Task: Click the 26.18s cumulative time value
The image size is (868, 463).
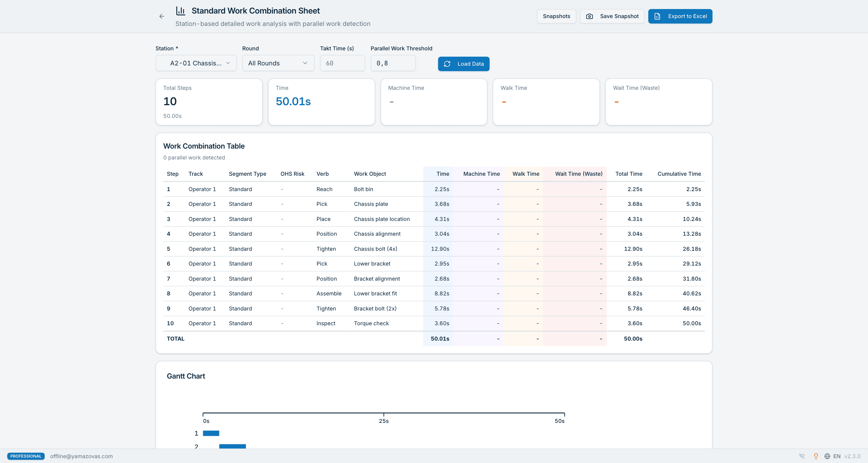Action: coord(692,249)
